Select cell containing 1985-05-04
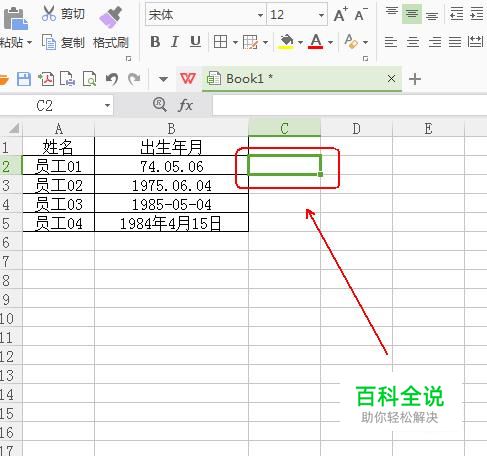The width and height of the screenshot is (487, 456). [x=171, y=204]
